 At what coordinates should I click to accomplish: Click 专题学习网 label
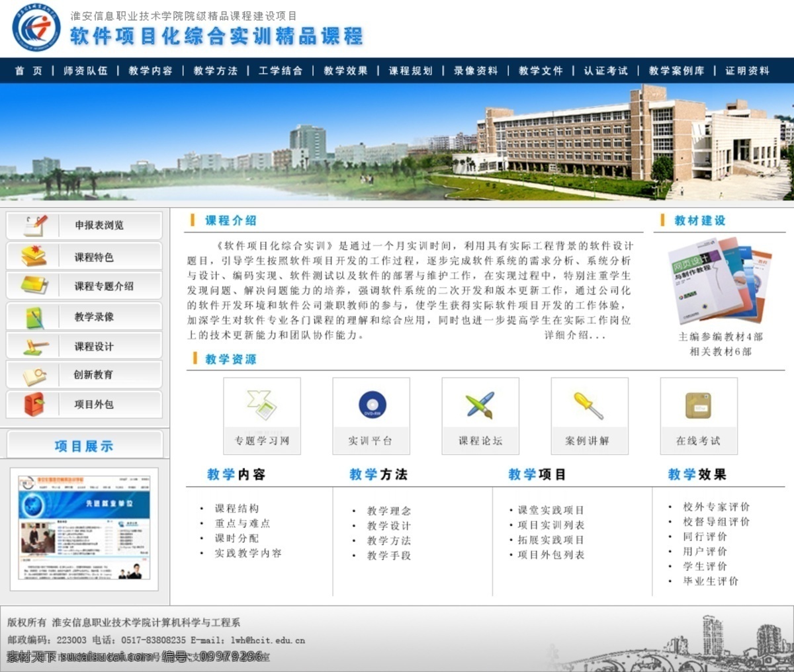262,441
